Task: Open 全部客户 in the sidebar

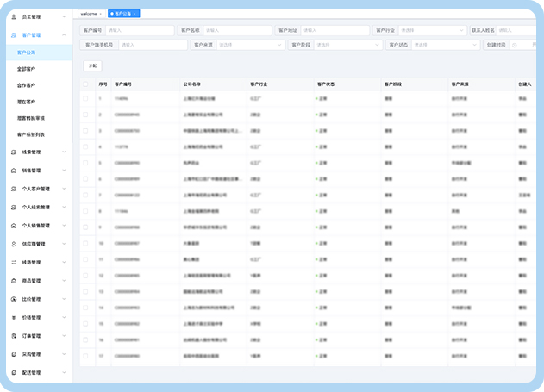Action: (27, 69)
